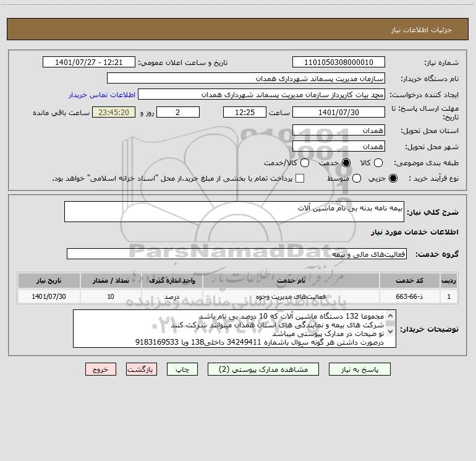Click the table date cell 1401/07/30
Viewport: 476px width, 461px height.
click(49, 296)
